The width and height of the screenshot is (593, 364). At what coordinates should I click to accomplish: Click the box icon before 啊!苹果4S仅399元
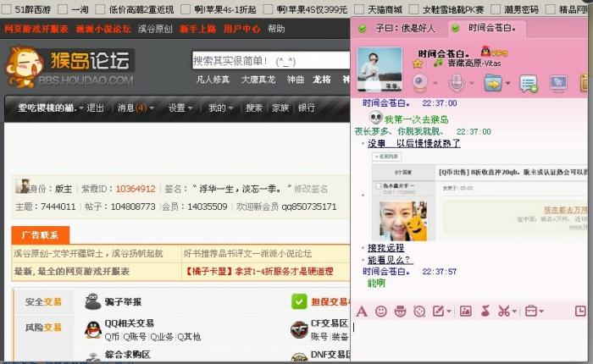[x=268, y=9]
